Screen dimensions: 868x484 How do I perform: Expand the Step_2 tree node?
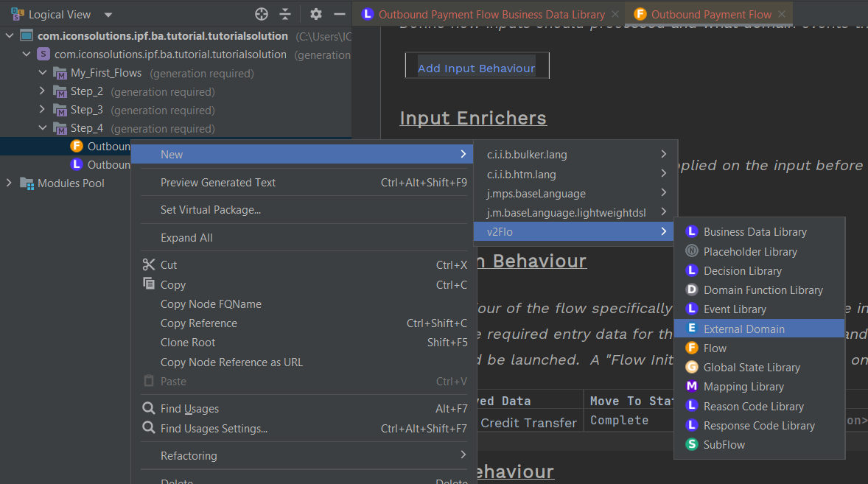[x=43, y=91]
